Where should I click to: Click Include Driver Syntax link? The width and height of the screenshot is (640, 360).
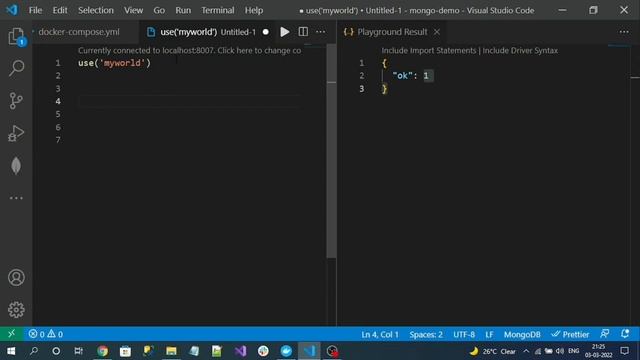pyautogui.click(x=520, y=51)
